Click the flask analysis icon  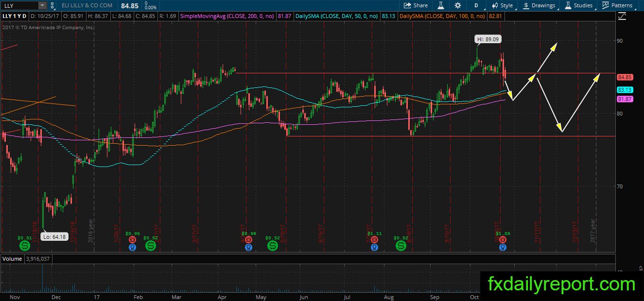[441, 5]
